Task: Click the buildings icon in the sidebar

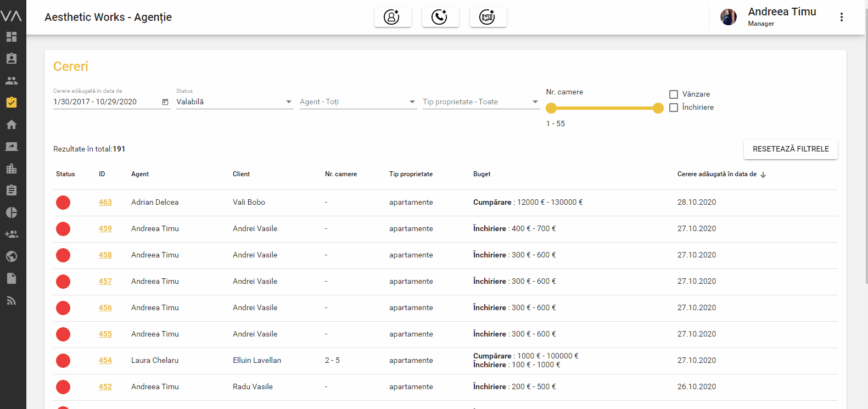Action: point(12,169)
